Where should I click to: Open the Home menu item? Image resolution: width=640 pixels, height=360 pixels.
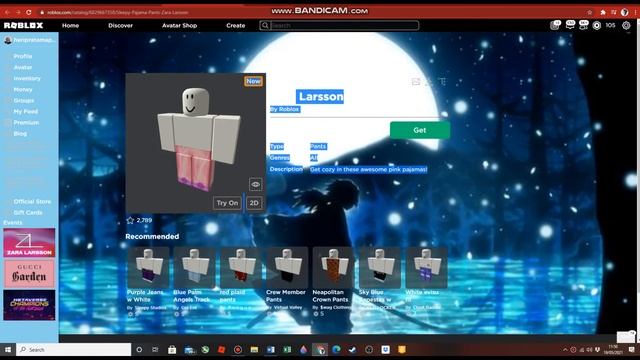[x=70, y=25]
